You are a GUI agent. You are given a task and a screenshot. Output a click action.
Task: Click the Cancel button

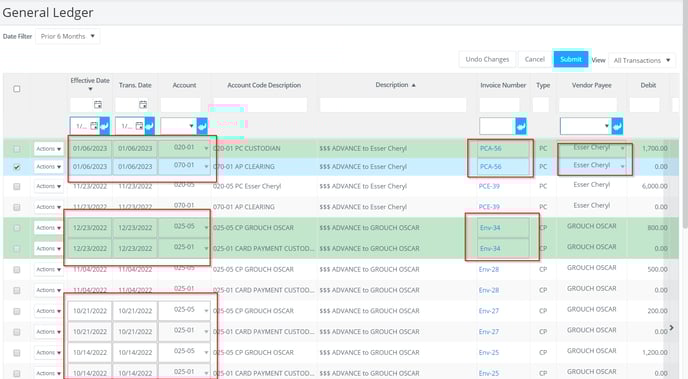534,59
